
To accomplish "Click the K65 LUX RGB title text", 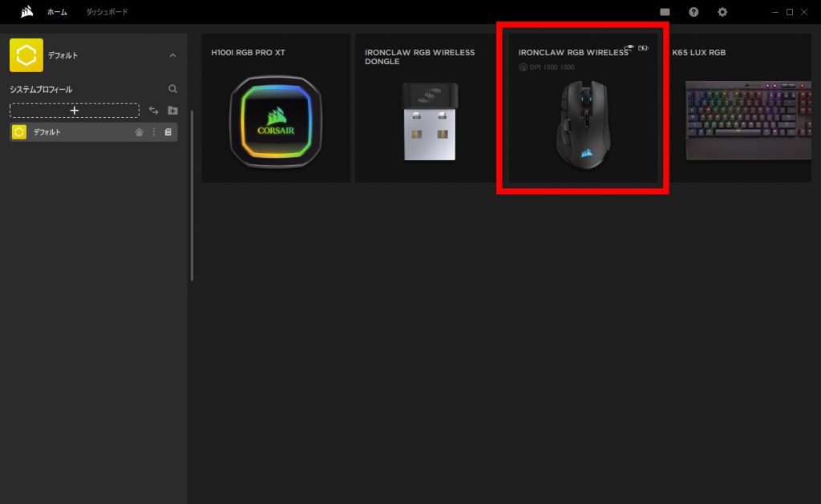I will click(699, 52).
